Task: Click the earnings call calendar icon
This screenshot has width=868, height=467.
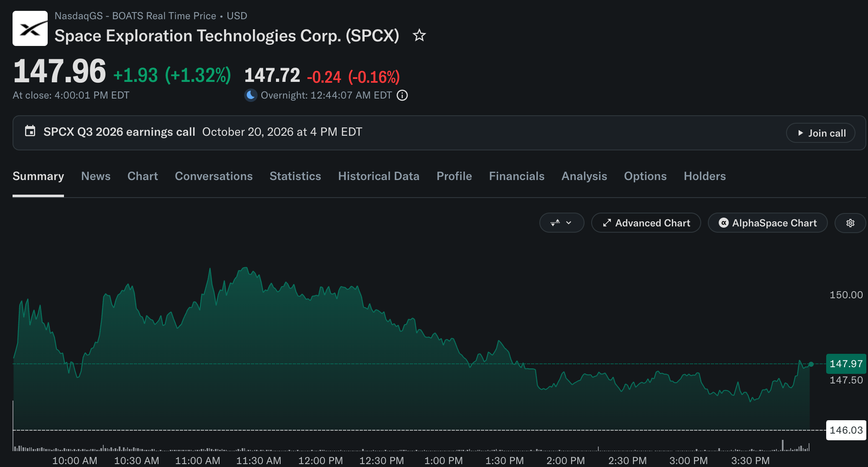Action: coord(30,131)
